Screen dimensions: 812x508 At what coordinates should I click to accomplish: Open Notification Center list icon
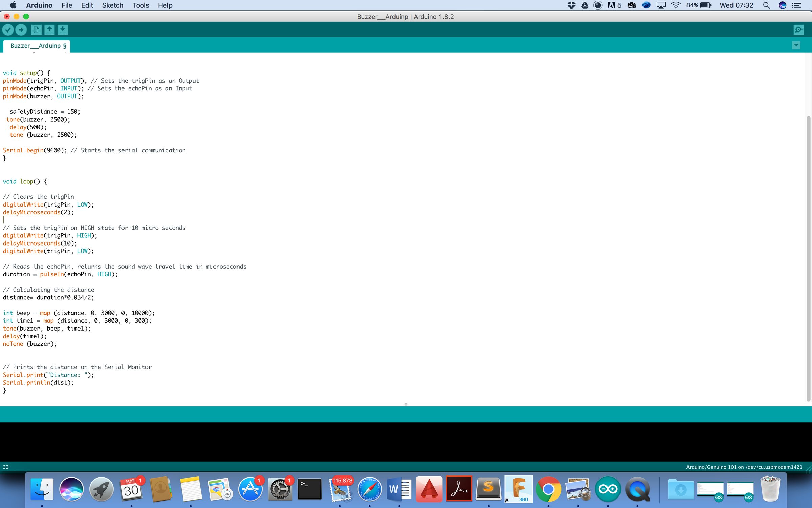point(797,5)
